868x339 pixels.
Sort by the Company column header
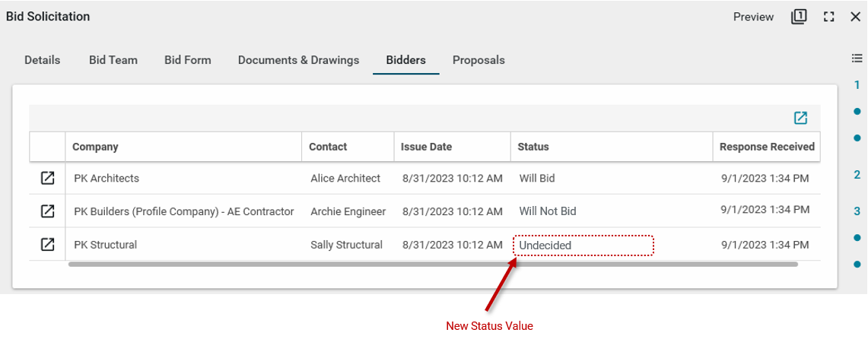tap(95, 147)
